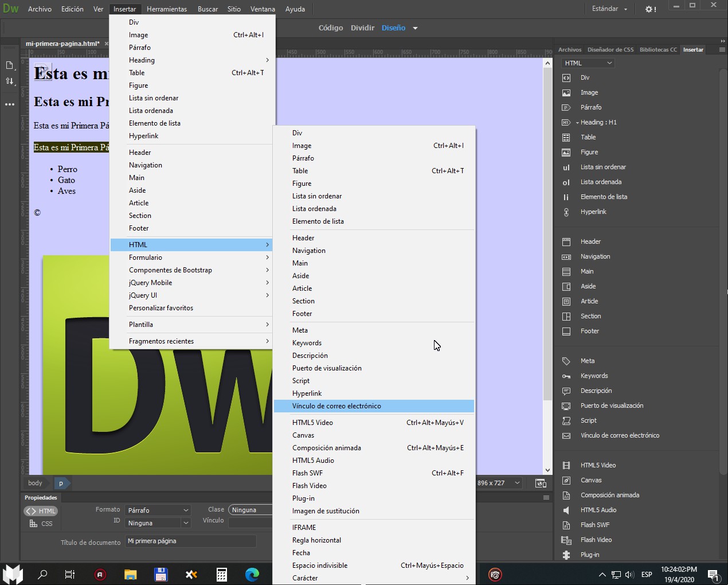Click the Meta tag icon in panel
This screenshot has height=585, width=728.
566,361
